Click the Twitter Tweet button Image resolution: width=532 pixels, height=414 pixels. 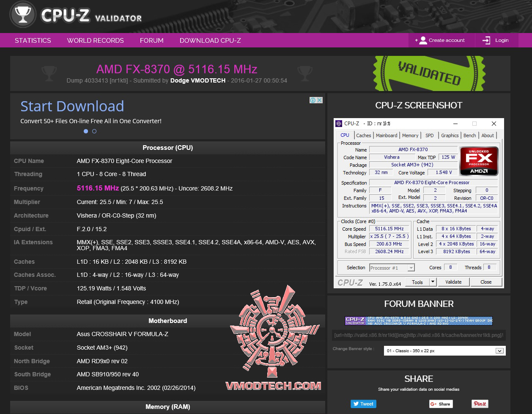coord(363,404)
